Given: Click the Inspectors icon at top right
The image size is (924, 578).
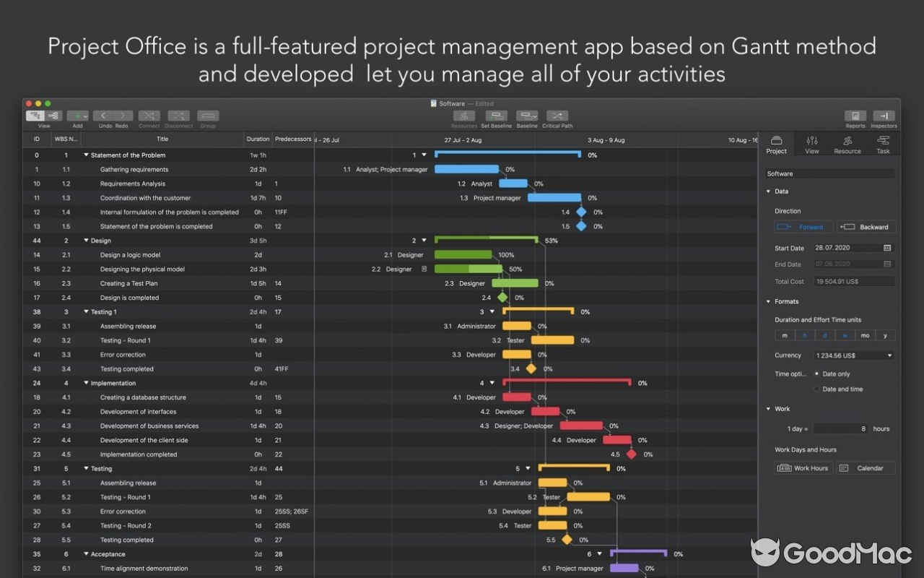Looking at the screenshot, I should pos(884,116).
